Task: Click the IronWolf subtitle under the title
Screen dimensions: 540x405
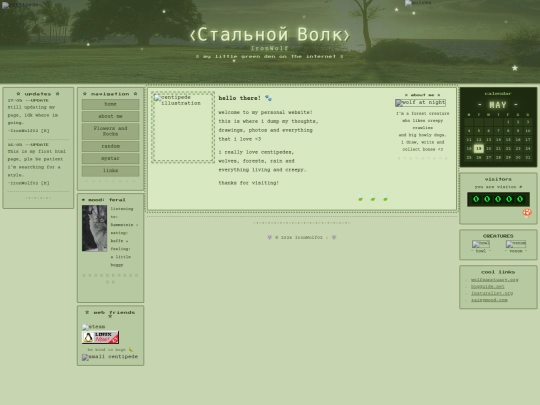Action: click(269, 48)
